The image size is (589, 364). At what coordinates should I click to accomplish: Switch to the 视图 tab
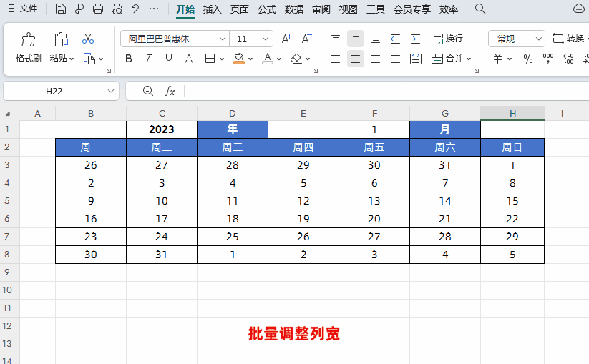pyautogui.click(x=349, y=9)
